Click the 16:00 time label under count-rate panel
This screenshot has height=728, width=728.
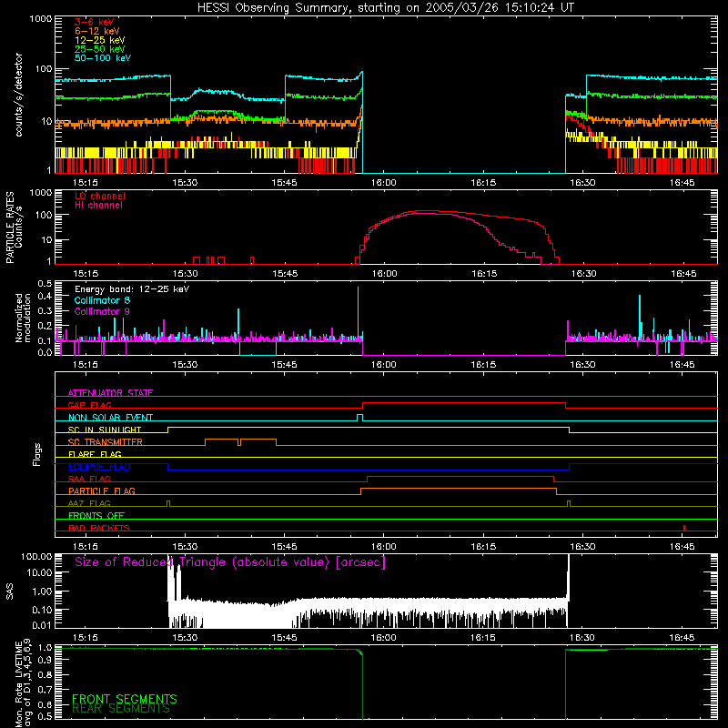click(384, 183)
